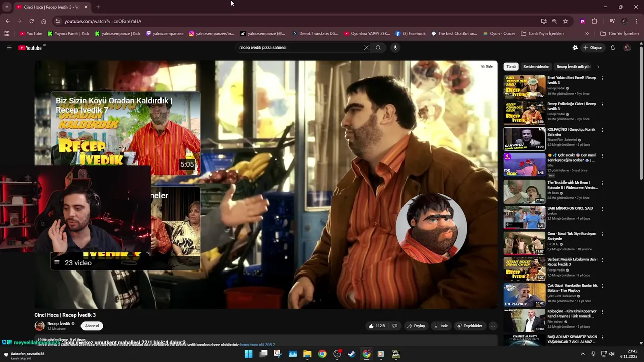Open the (3) Facebook bookmark
The image size is (644, 362).
coord(411,34)
